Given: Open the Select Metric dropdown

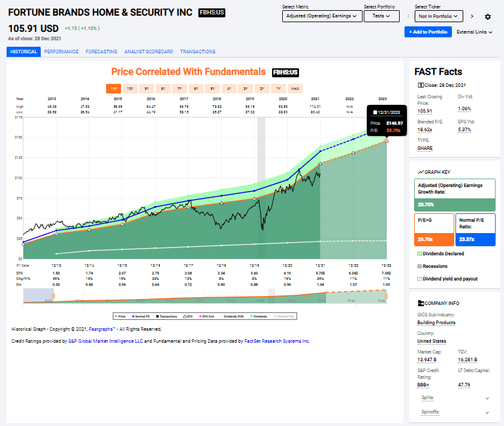Looking at the screenshot, I should coord(322,16).
